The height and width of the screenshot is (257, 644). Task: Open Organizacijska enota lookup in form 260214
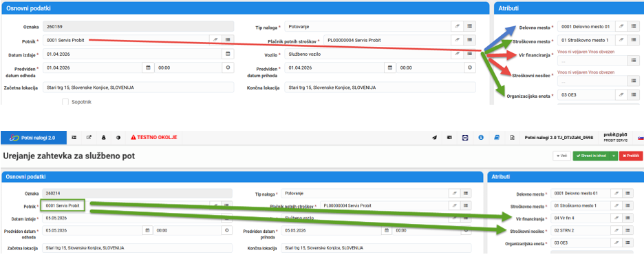point(628,243)
